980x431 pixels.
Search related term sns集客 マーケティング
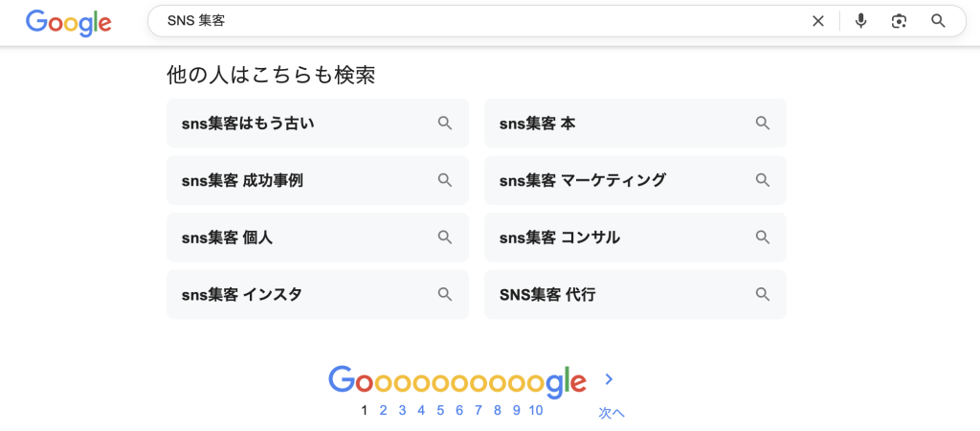coord(635,180)
